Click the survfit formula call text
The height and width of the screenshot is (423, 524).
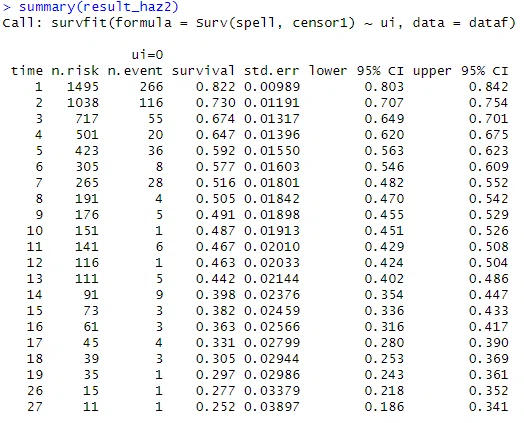point(259,23)
